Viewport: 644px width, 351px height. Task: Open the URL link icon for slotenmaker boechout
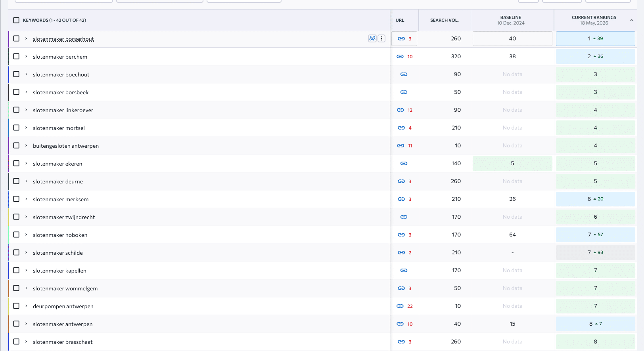[x=404, y=74]
